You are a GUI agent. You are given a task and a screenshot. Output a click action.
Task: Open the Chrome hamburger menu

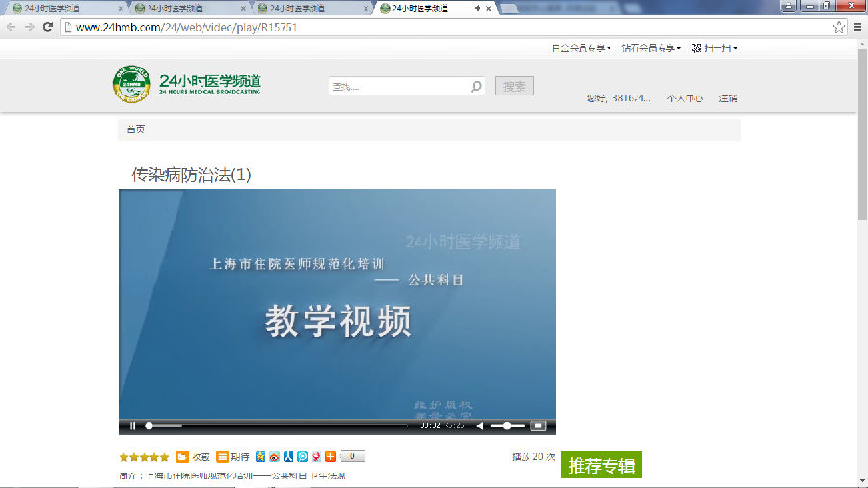[x=857, y=27]
